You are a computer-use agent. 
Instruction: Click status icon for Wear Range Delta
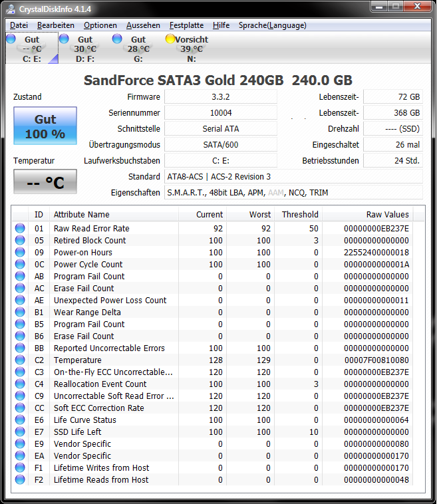tap(20, 312)
